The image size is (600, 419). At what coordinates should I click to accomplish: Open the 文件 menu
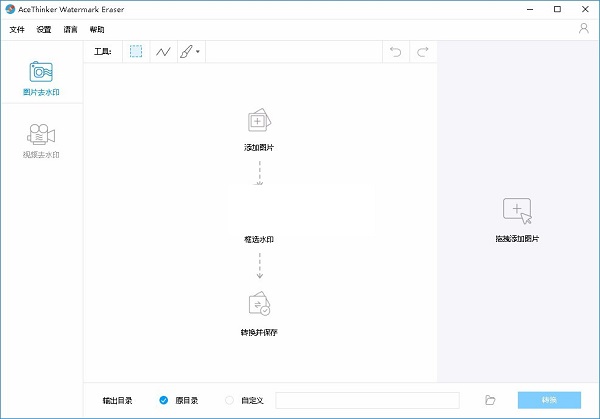point(17,29)
